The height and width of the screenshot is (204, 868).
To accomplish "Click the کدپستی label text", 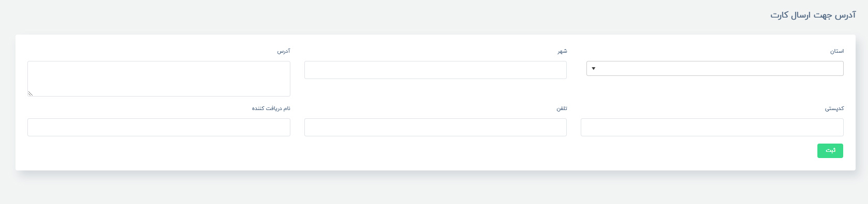I will tap(834, 109).
